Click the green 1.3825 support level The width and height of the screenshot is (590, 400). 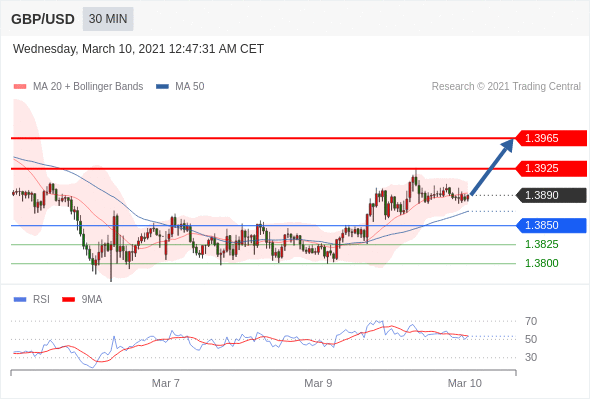[541, 244]
